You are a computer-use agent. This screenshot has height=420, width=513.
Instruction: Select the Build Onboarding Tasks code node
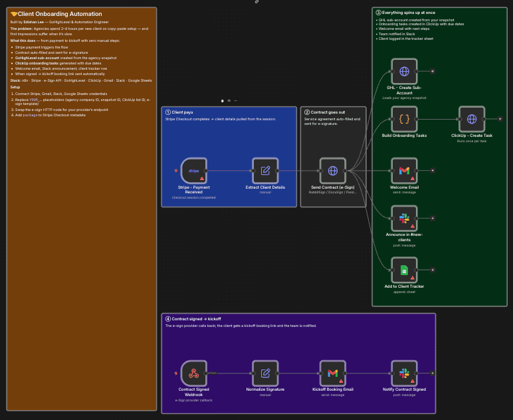coord(405,119)
